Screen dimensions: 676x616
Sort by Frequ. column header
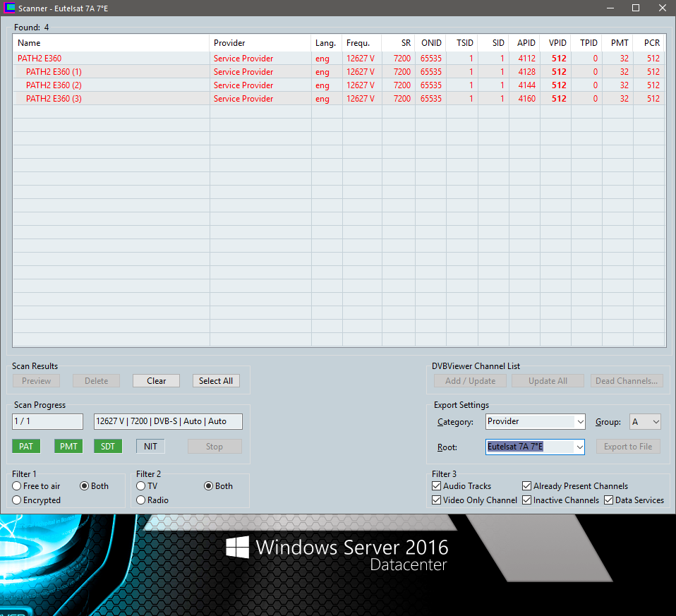pyautogui.click(x=362, y=43)
